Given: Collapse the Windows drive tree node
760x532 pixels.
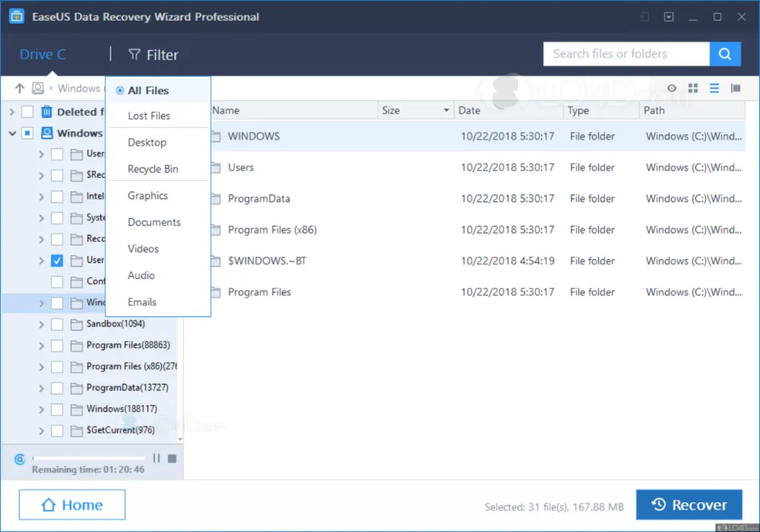Looking at the screenshot, I should (12, 134).
